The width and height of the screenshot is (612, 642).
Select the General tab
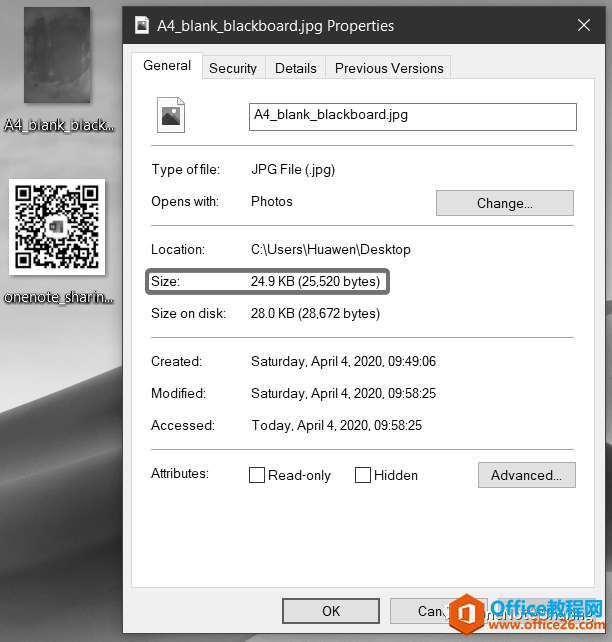coord(167,66)
